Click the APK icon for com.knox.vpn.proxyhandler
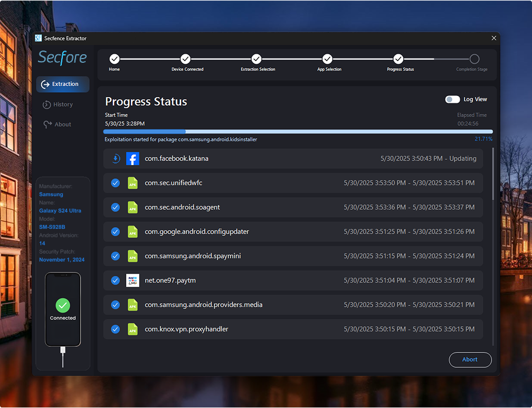 pyautogui.click(x=132, y=329)
